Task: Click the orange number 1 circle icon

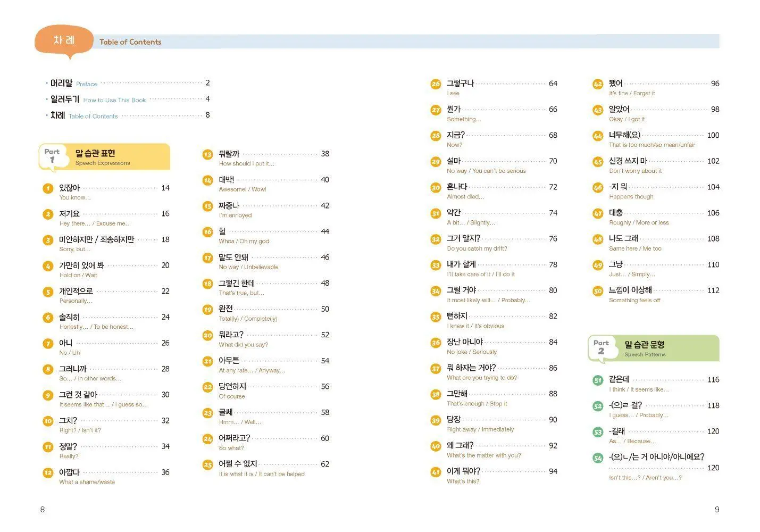Action: point(48,188)
